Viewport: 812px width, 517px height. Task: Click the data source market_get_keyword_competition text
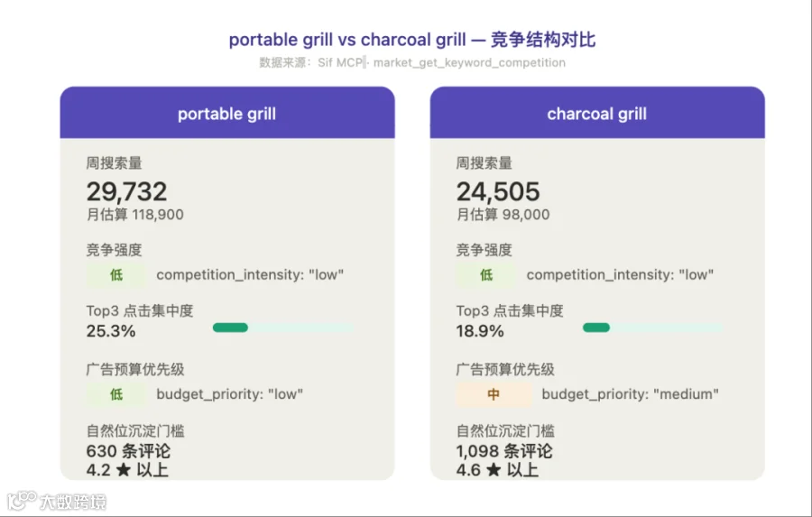tap(469, 62)
